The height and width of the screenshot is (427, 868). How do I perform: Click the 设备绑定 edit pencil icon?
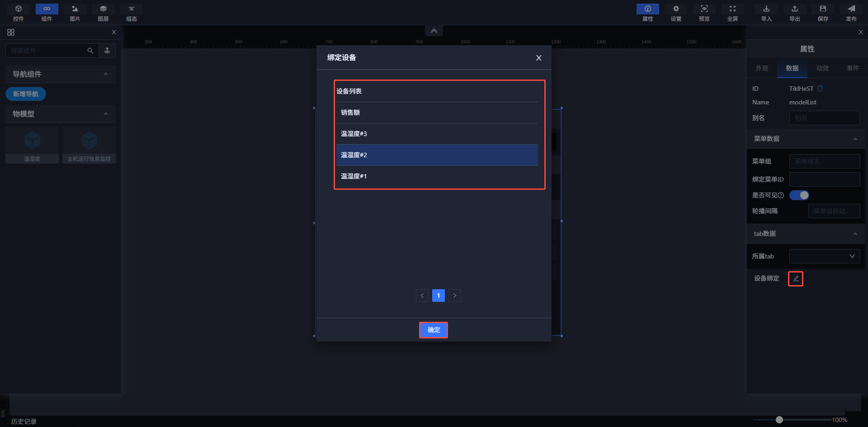pos(796,279)
